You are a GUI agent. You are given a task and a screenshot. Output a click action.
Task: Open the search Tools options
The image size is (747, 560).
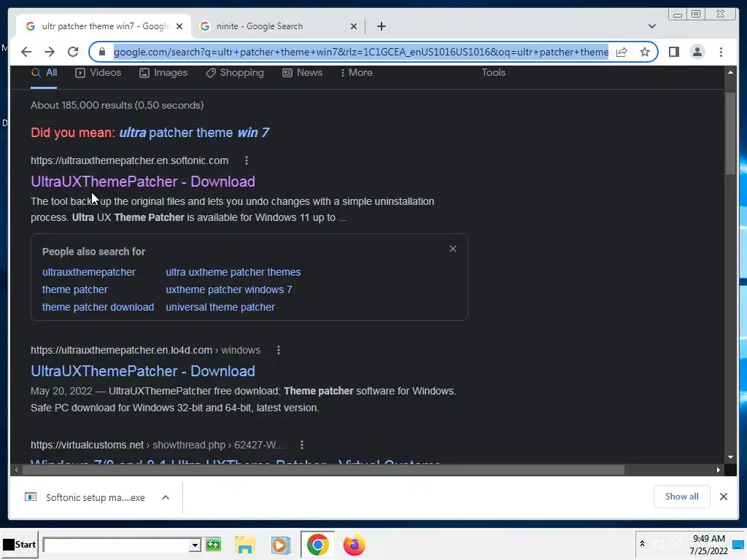tap(493, 73)
